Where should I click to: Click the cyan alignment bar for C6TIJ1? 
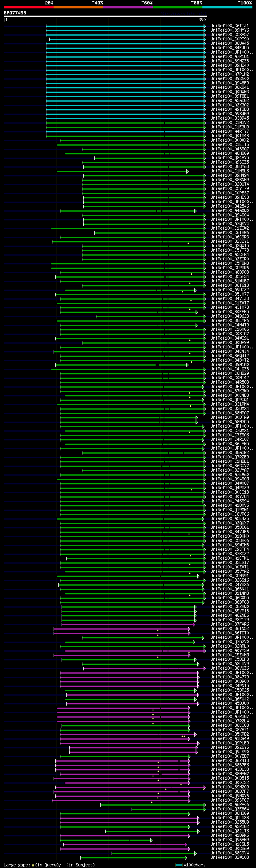tap(126, 26)
